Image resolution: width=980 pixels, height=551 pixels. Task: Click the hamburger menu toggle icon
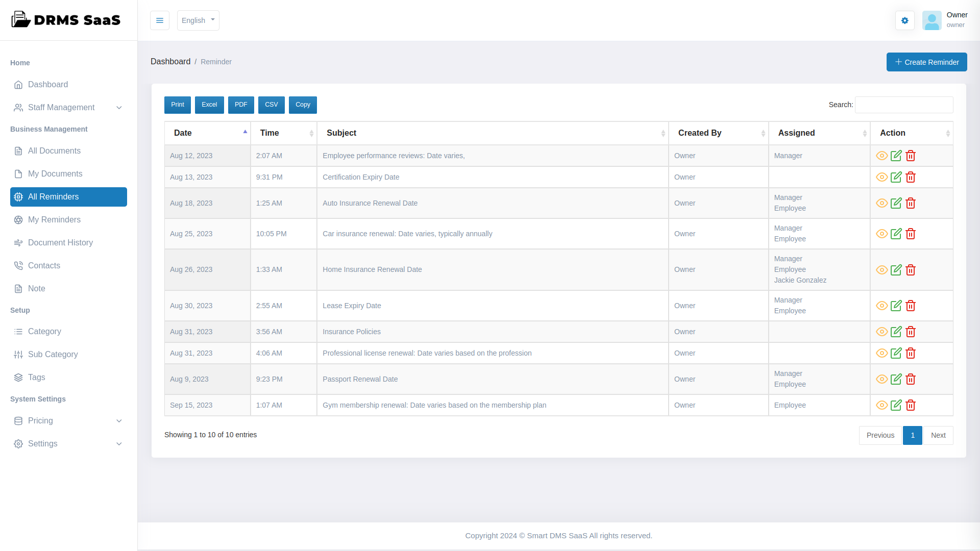click(x=160, y=20)
